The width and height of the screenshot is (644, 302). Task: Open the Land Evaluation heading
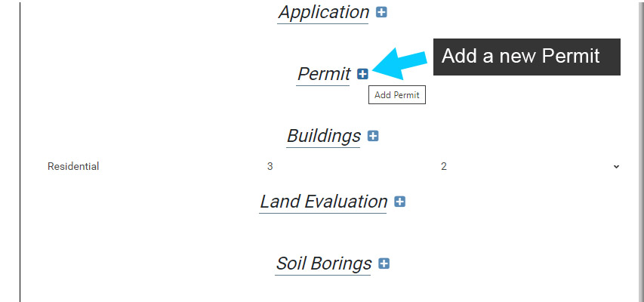[323, 202]
